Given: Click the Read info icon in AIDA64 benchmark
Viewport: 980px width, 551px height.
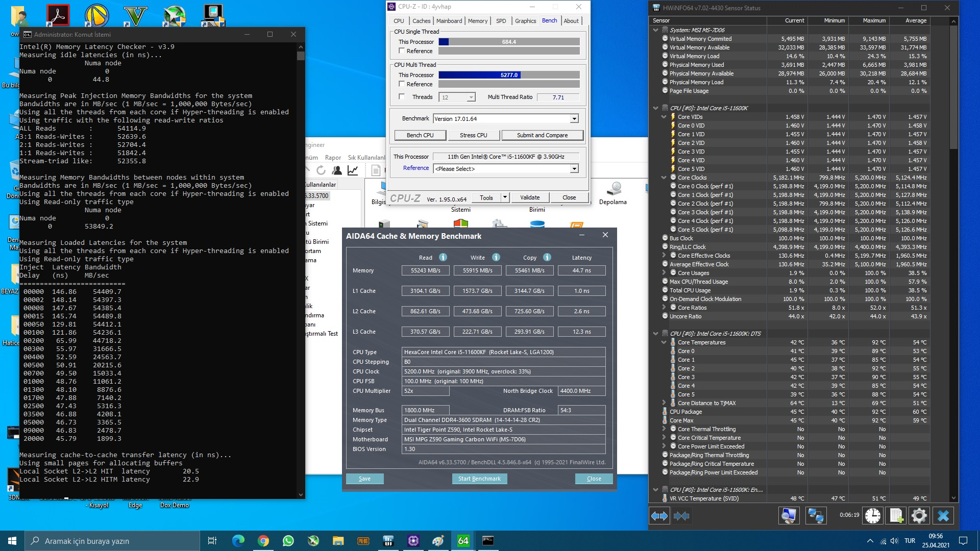Looking at the screenshot, I should (x=443, y=257).
